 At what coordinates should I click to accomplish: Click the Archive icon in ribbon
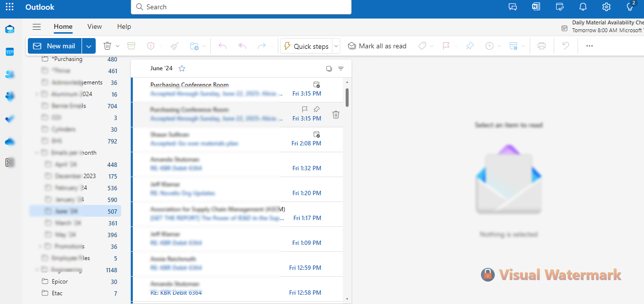[131, 46]
